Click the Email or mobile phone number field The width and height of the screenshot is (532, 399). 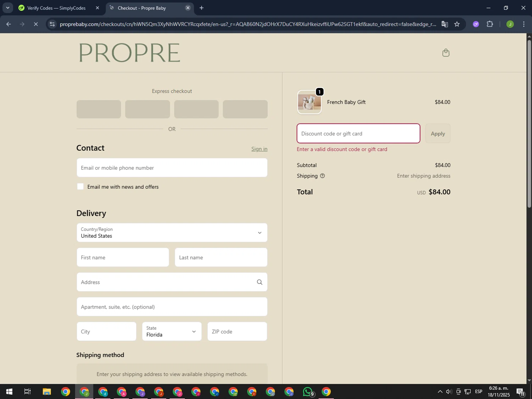[x=172, y=168]
